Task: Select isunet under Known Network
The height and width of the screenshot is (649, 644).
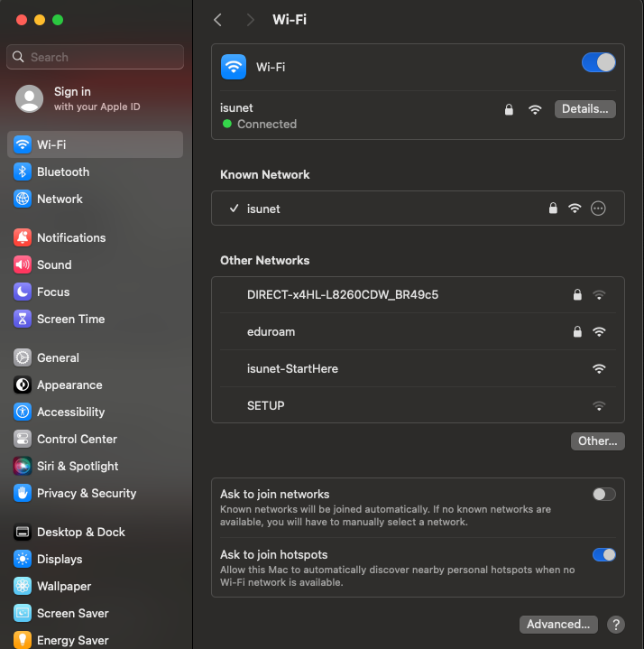Action: pos(418,209)
